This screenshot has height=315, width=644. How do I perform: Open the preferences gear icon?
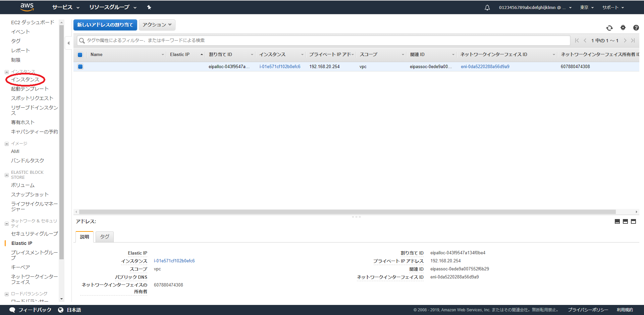[x=623, y=28]
